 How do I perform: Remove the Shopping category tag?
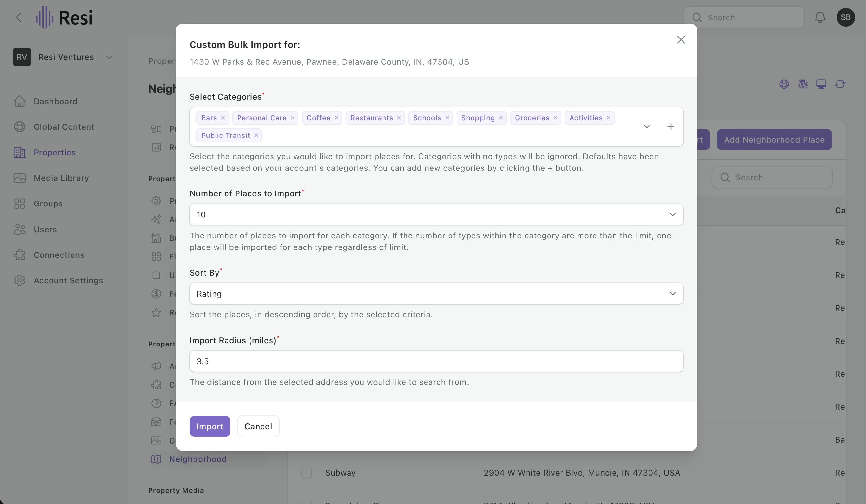pyautogui.click(x=501, y=118)
